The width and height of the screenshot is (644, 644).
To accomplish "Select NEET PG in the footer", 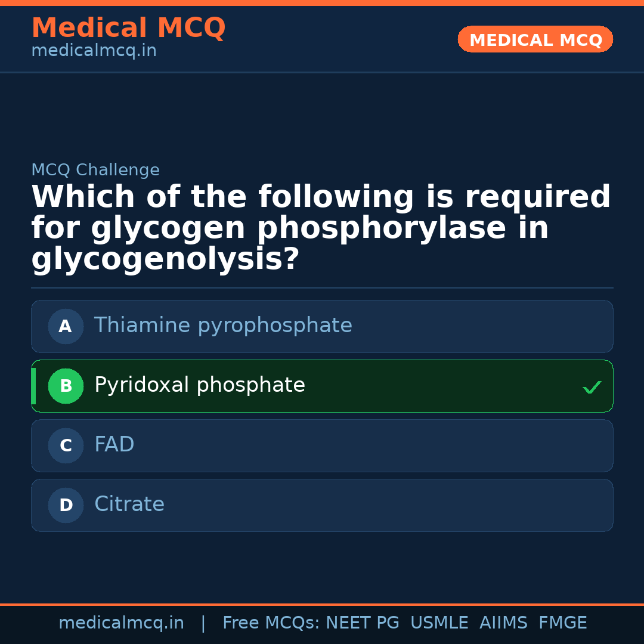I will [363, 623].
